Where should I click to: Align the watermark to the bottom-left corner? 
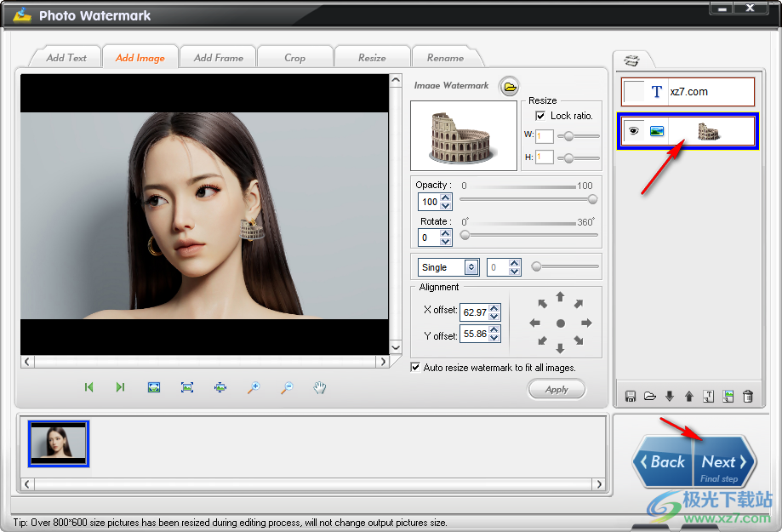tap(543, 340)
